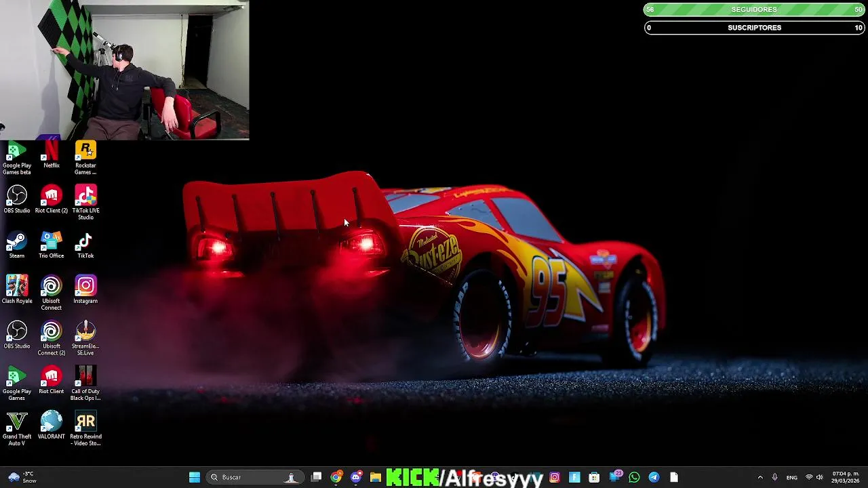Open Instagram from the taskbar
The image size is (868, 488).
click(x=555, y=477)
